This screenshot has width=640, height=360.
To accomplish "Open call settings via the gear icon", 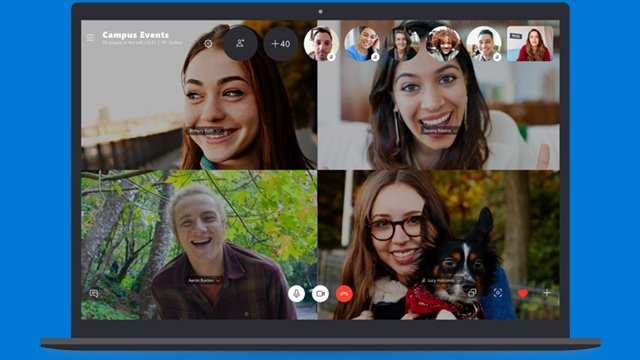I will (x=208, y=43).
